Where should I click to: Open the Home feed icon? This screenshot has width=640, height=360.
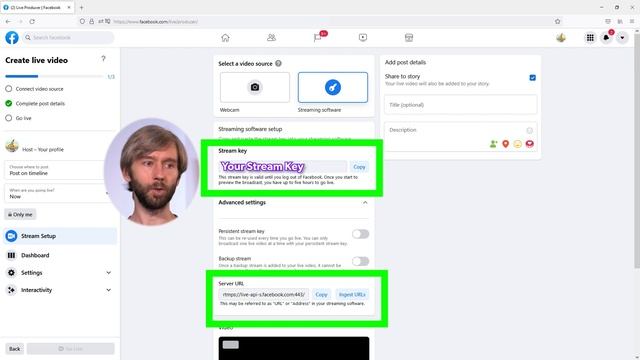[225, 38]
